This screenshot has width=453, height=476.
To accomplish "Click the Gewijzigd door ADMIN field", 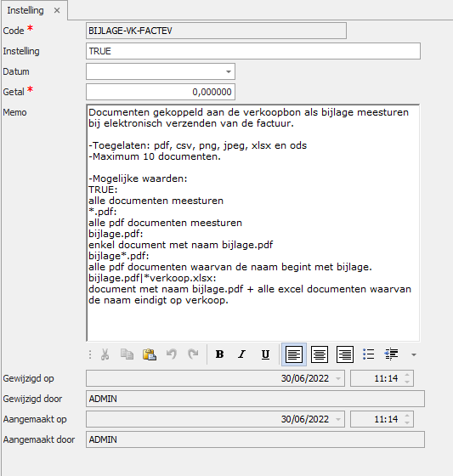I will (x=255, y=399).
